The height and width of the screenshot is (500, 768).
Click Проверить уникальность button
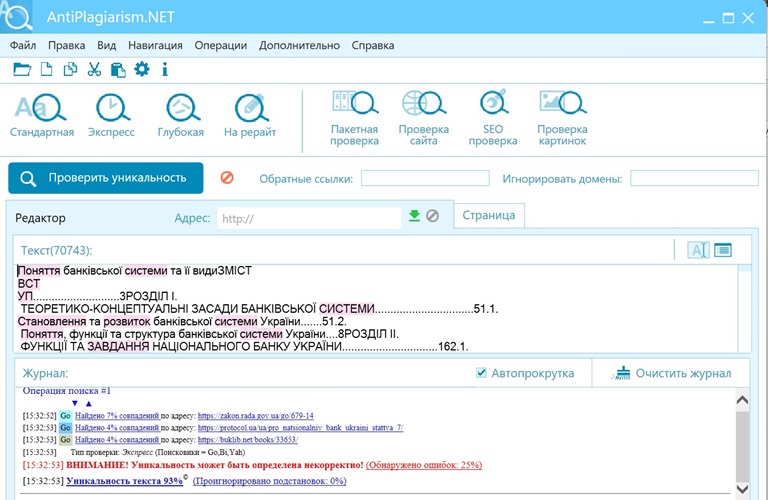[x=106, y=178]
